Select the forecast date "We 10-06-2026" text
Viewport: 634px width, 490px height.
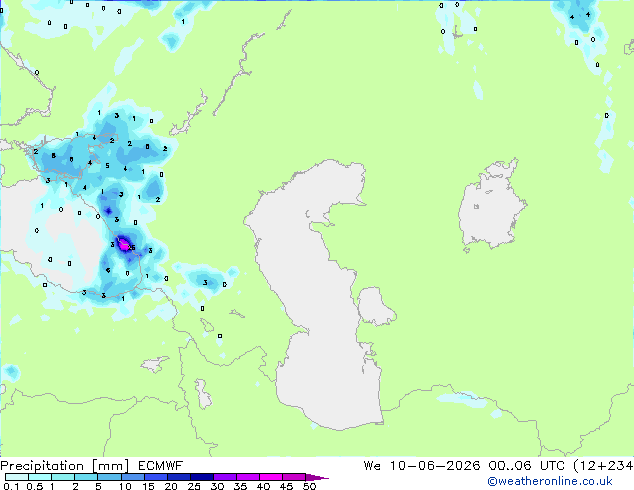[422, 466]
